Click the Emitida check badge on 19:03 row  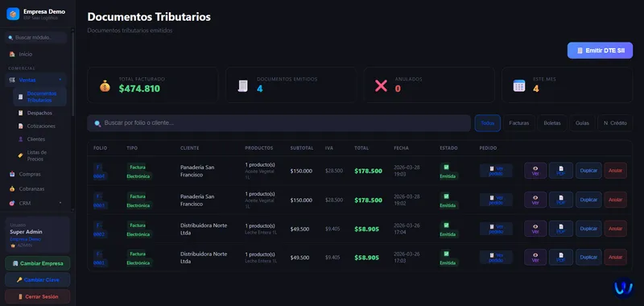[448, 172]
